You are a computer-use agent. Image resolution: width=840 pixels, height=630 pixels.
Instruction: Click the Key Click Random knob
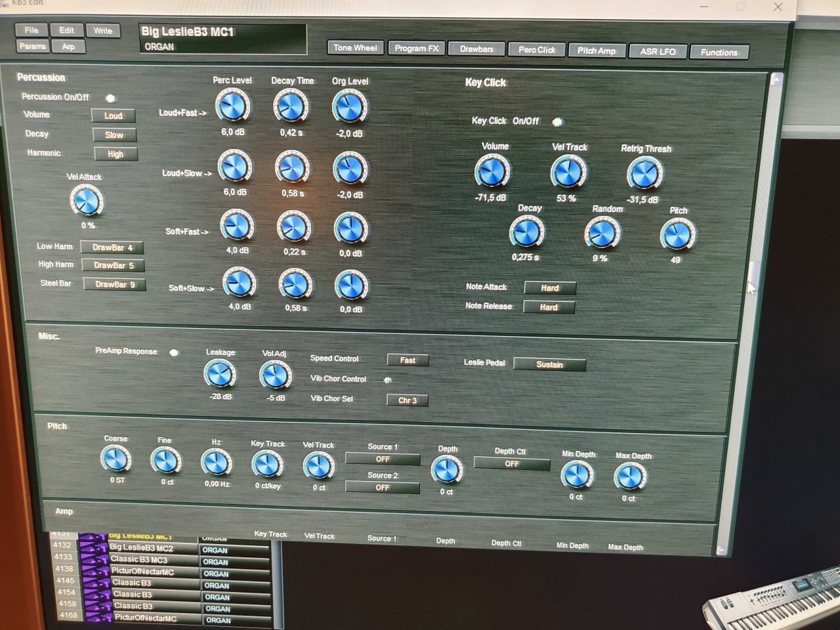(602, 233)
